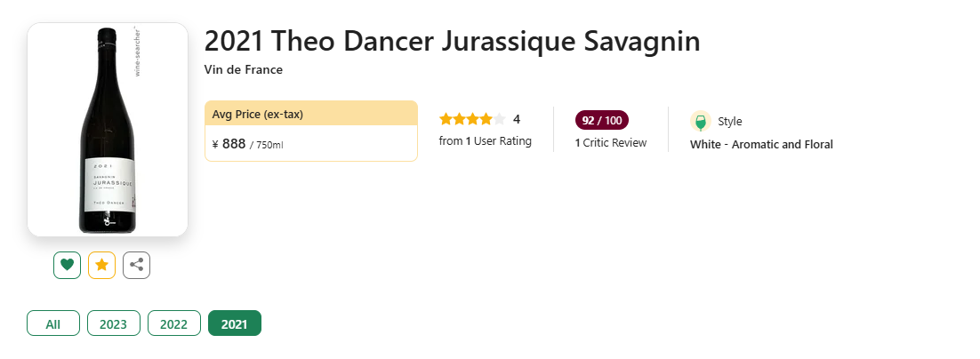Open the Vin de France region link

coord(243,70)
